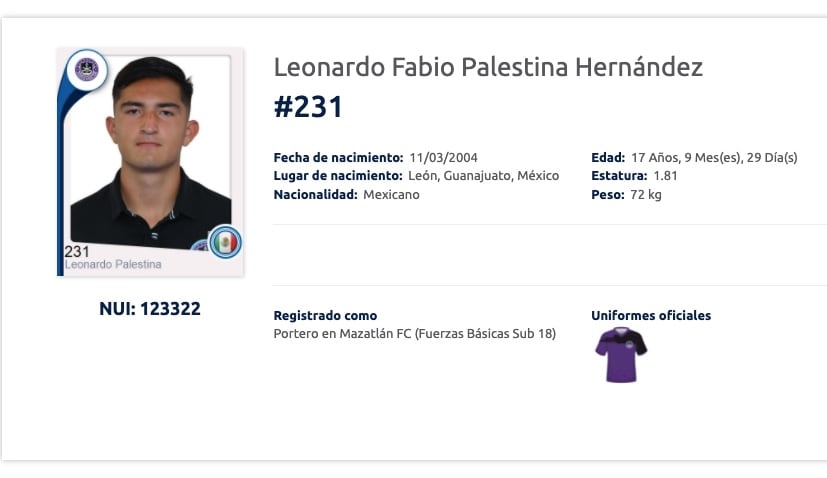Click the "Leonardo Palestina" caption on card
The width and height of the screenshot is (827, 478).
click(113, 265)
